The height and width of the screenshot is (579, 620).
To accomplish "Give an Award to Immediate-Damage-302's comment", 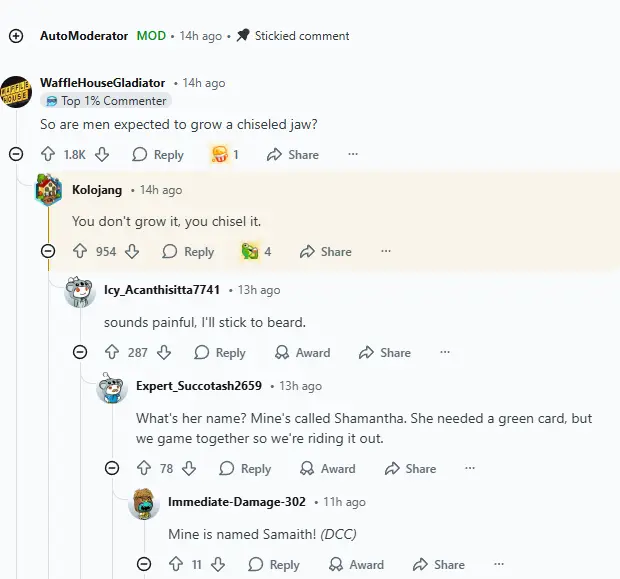I will coord(354,565).
